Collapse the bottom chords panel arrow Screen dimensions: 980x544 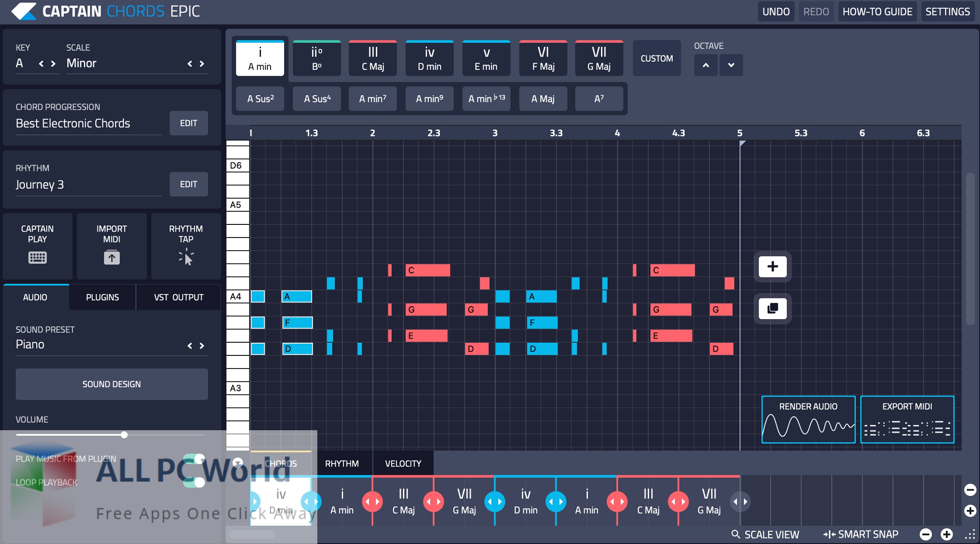pyautogui.click(x=238, y=463)
